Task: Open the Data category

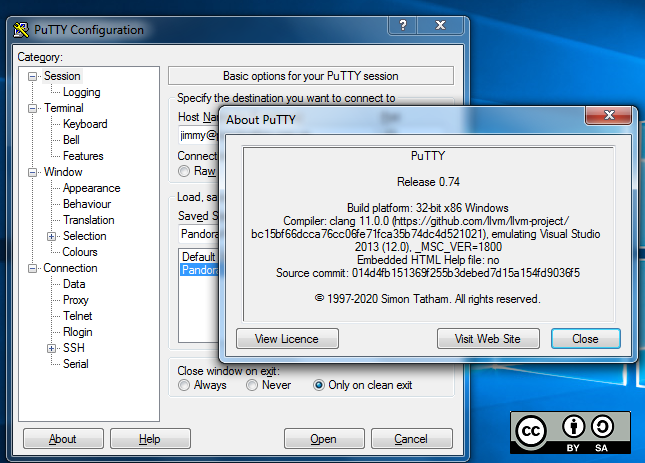Action: click(x=74, y=284)
